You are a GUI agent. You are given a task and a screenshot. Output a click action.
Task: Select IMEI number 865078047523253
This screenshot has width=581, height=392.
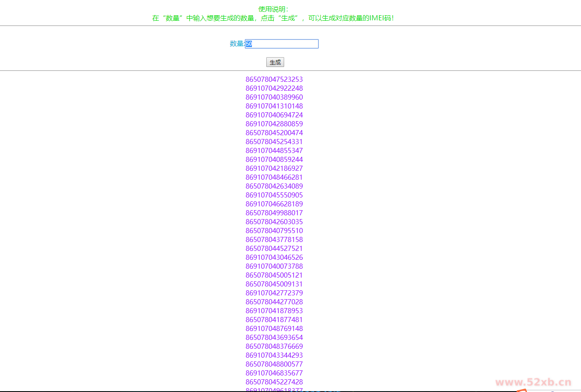[274, 79]
